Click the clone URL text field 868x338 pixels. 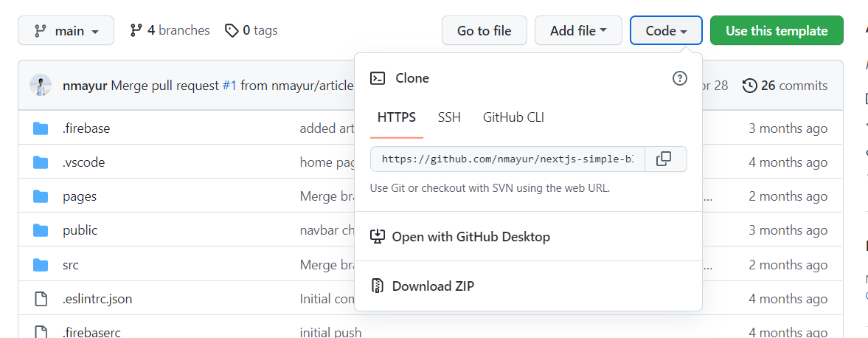[507, 159]
